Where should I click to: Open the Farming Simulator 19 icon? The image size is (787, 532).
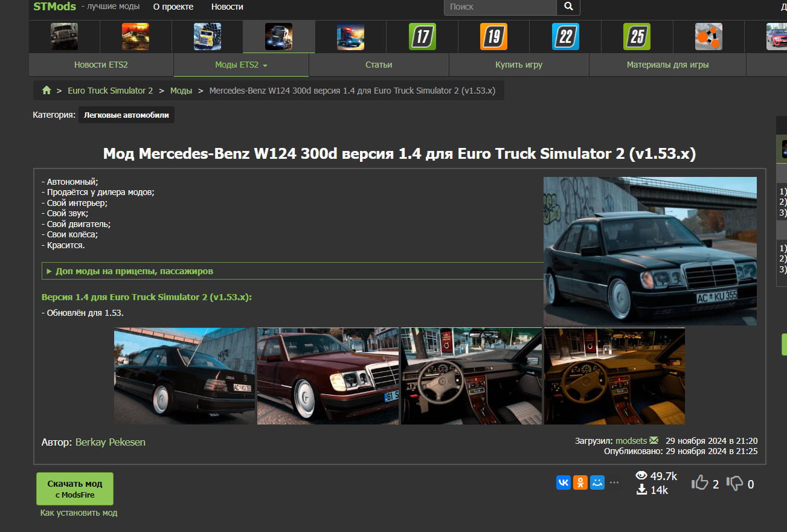[x=494, y=36]
